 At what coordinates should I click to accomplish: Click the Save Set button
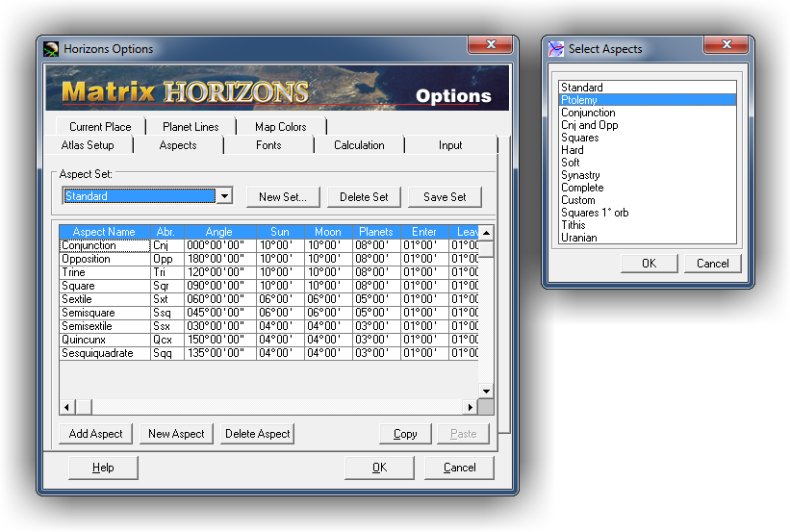[445, 197]
